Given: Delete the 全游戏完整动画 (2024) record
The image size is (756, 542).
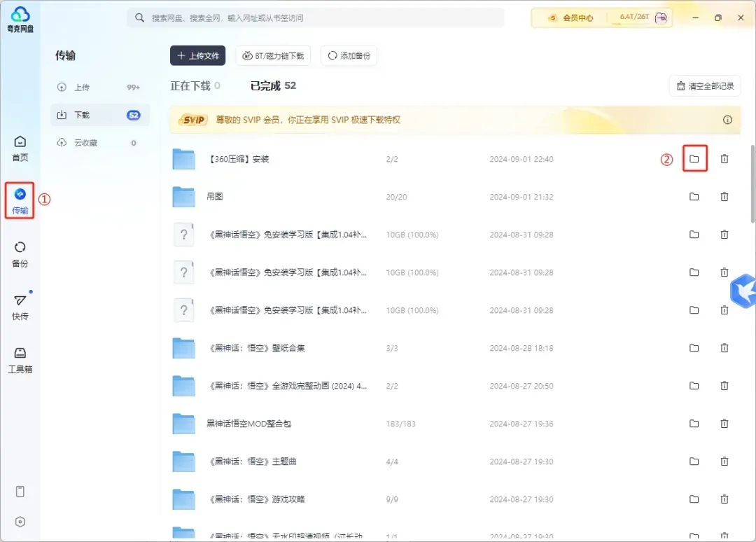Looking at the screenshot, I should pyautogui.click(x=724, y=386).
